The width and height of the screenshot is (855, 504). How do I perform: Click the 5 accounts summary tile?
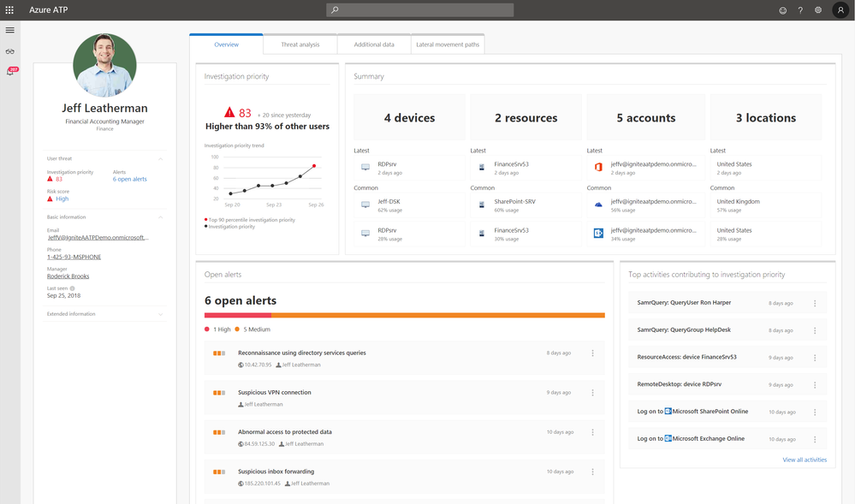coord(646,117)
